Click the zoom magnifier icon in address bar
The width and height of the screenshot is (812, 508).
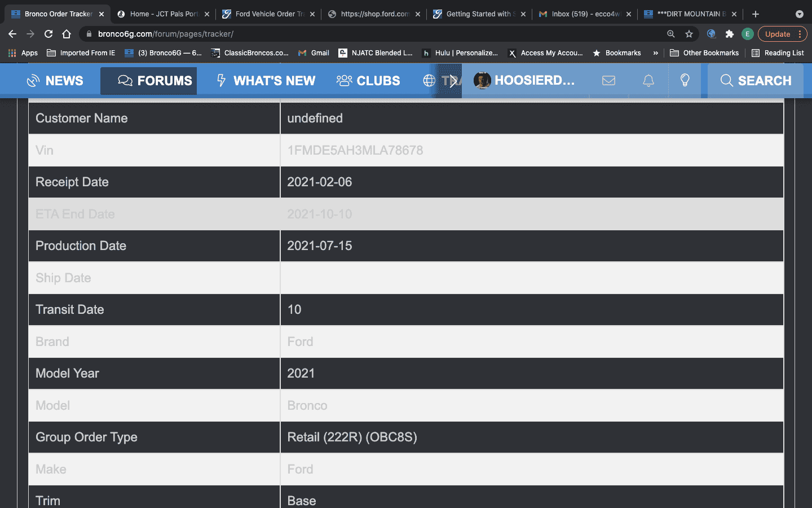tap(671, 34)
